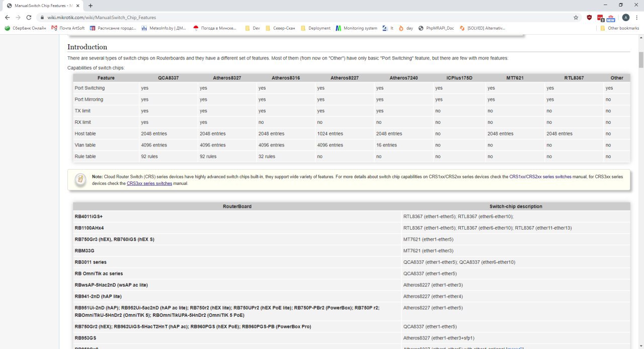Image resolution: width=644 pixels, height=349 pixels.
Task: Open the Расписание городс... bookmark
Action: 113,28
